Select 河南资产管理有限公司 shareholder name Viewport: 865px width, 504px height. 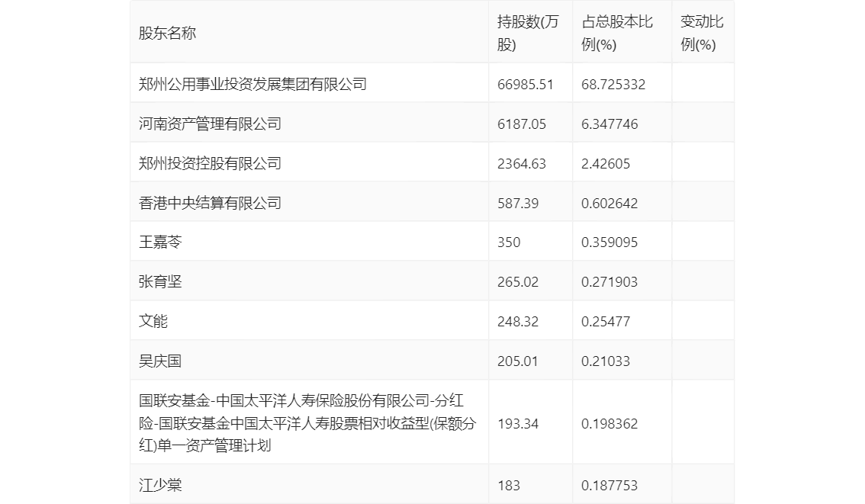(210, 124)
